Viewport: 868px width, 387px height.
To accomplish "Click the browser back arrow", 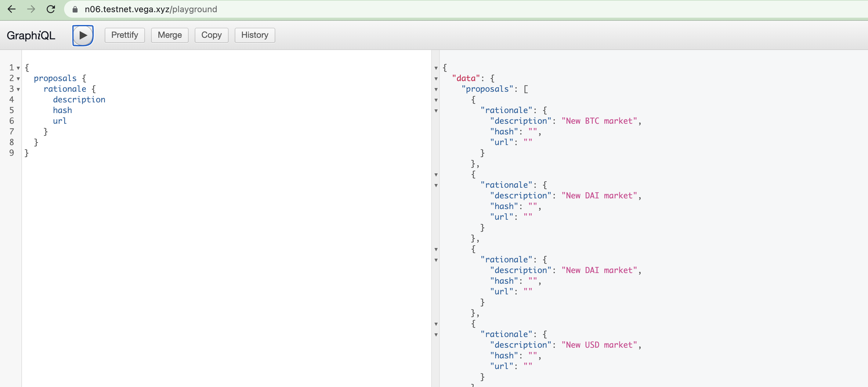I will (x=12, y=9).
